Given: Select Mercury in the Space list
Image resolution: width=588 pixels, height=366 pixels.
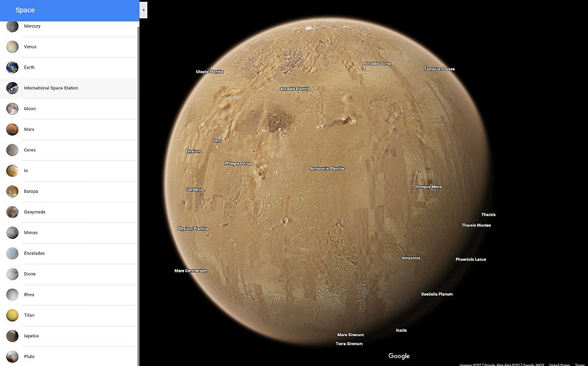Looking at the screenshot, I should [x=32, y=26].
